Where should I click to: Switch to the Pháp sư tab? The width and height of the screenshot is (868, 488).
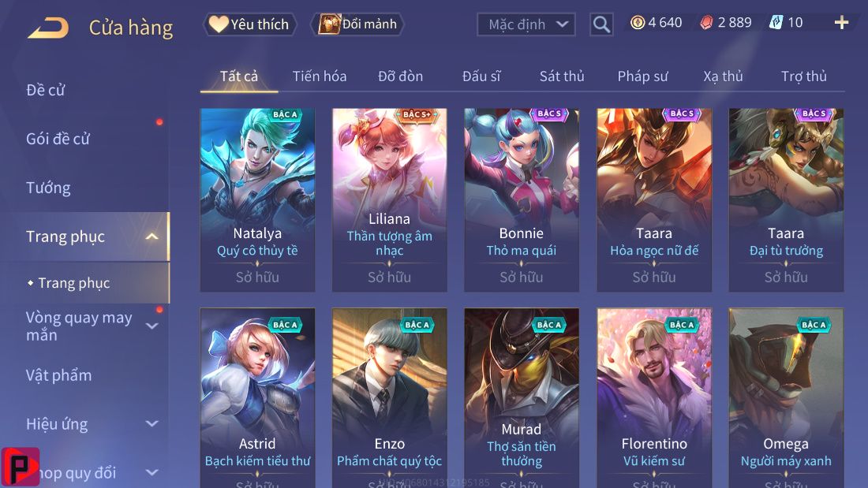click(642, 76)
